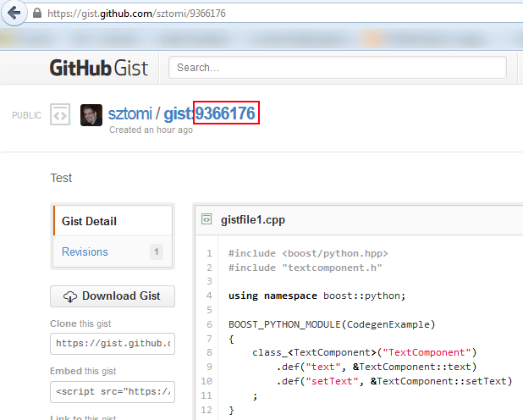Open sztomi's avatar picture

pos(91,115)
